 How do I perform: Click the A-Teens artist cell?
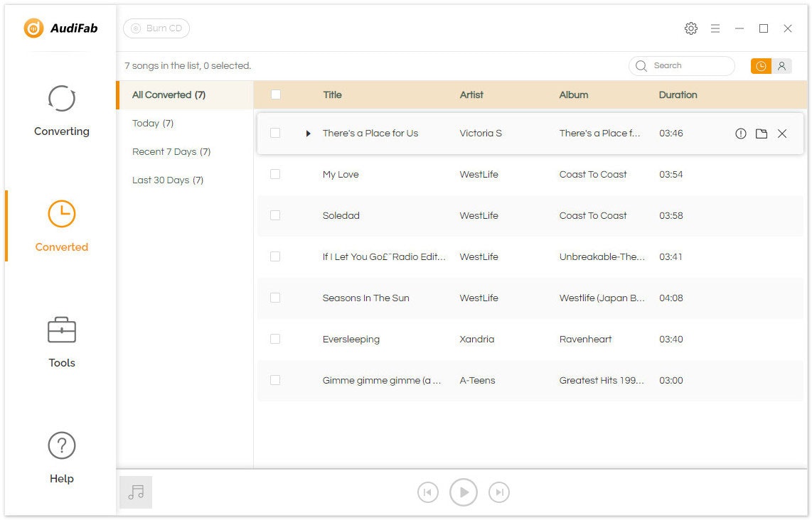click(478, 380)
